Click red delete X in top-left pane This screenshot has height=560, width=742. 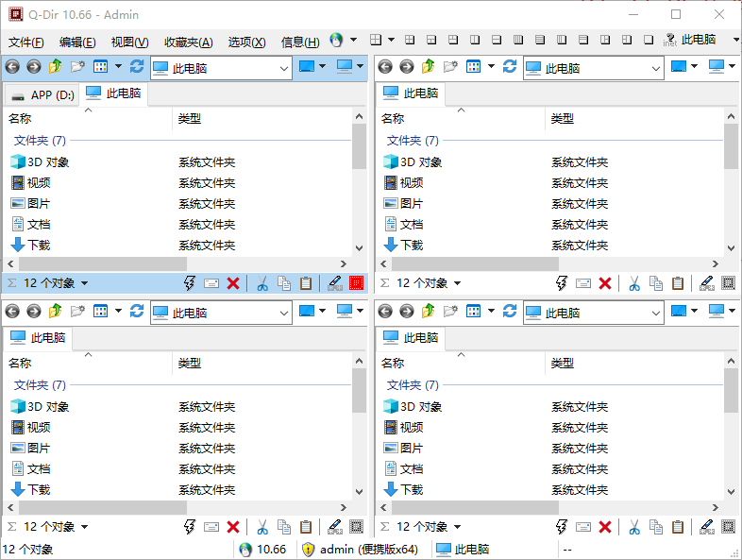233,283
